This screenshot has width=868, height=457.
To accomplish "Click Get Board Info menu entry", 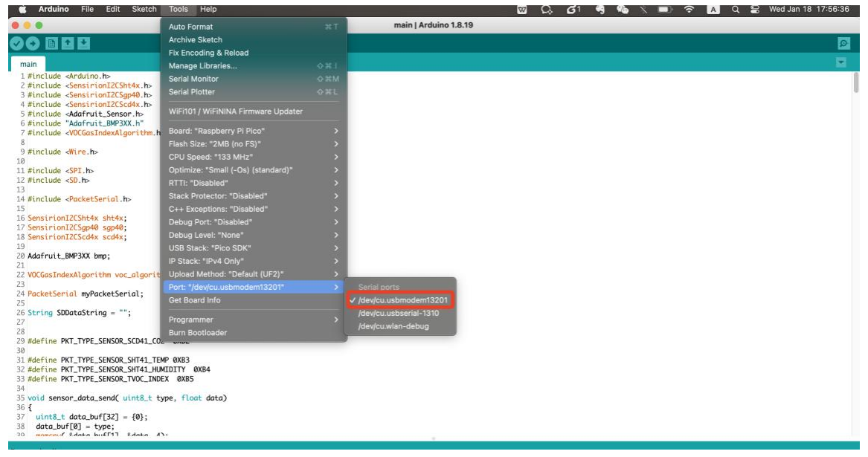I will [x=194, y=300].
